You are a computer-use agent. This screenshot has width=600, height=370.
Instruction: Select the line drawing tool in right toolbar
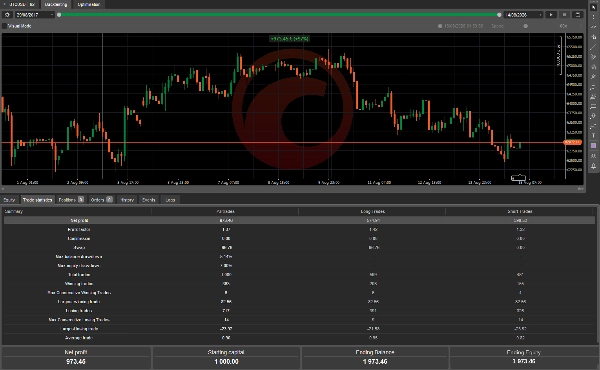pos(593,47)
